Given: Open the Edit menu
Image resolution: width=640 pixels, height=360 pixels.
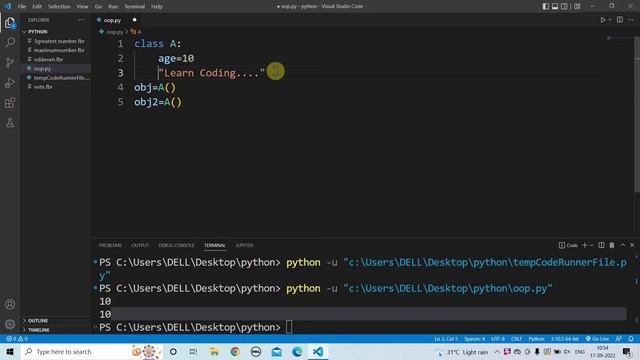Looking at the screenshot, I should click(x=37, y=6).
